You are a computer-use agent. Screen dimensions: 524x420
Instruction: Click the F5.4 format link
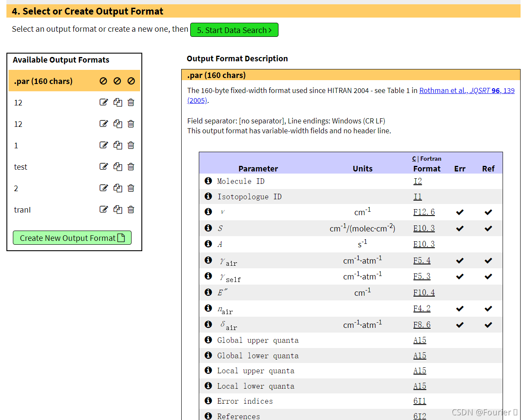[422, 260]
